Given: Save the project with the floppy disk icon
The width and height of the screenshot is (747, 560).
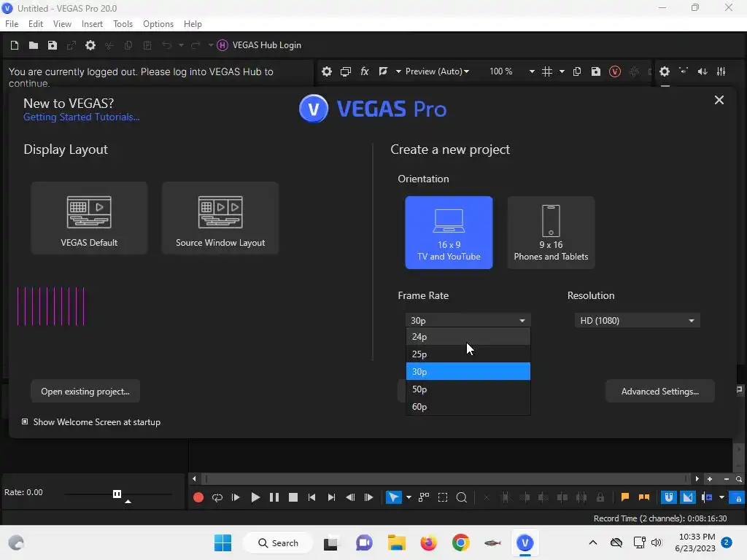Looking at the screenshot, I should pos(53,45).
